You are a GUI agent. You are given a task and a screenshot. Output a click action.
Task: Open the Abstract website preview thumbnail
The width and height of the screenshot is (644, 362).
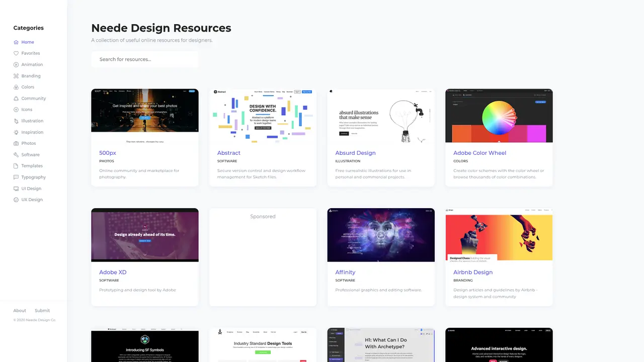(263, 116)
